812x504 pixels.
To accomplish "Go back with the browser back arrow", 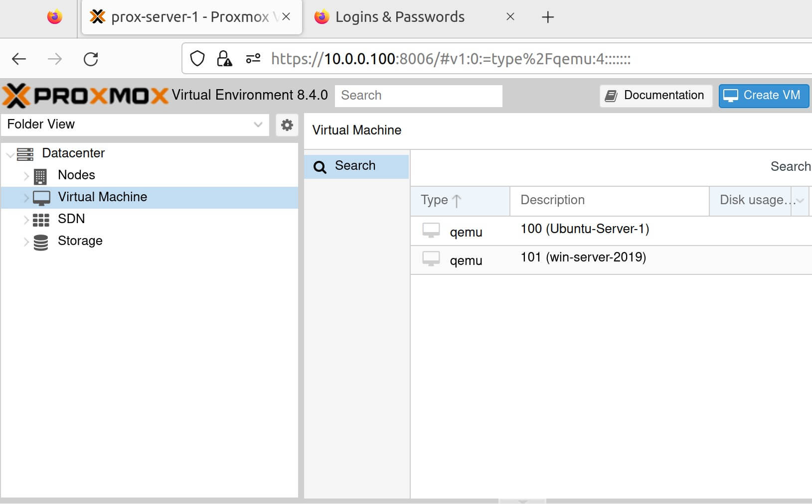I will (19, 59).
